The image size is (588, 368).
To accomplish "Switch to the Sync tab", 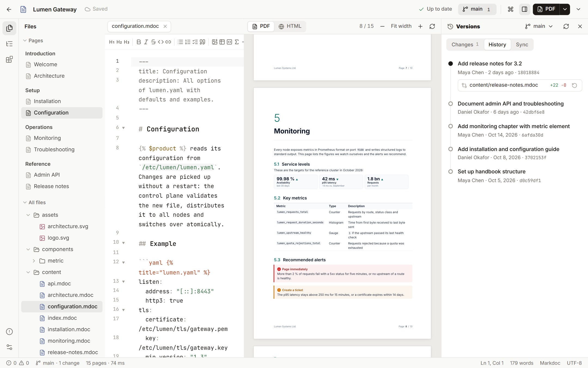I will coord(522,44).
